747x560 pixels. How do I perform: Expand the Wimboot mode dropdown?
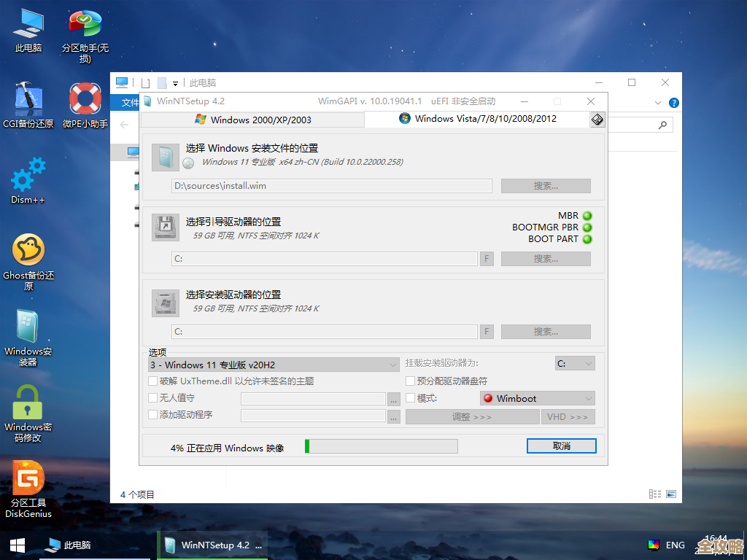click(536, 398)
